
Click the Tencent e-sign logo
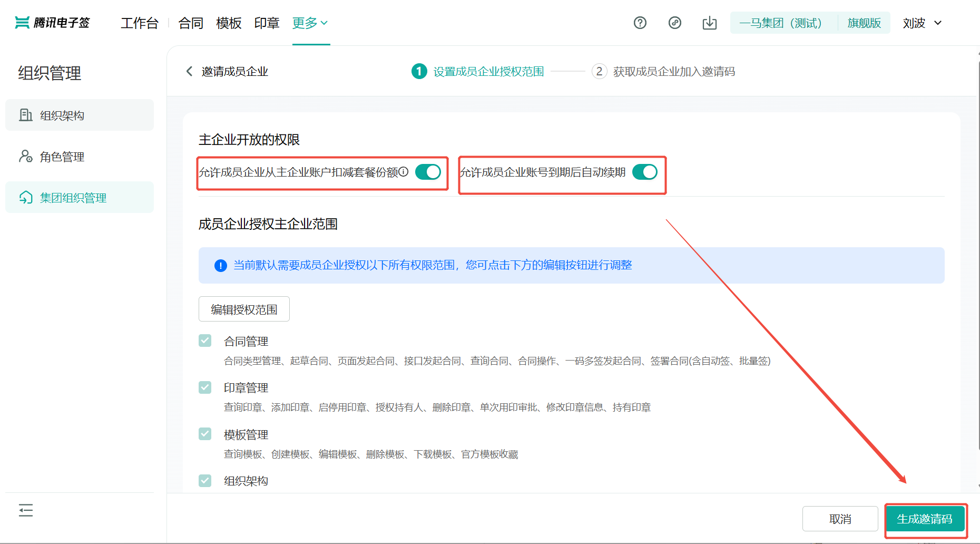(x=52, y=23)
